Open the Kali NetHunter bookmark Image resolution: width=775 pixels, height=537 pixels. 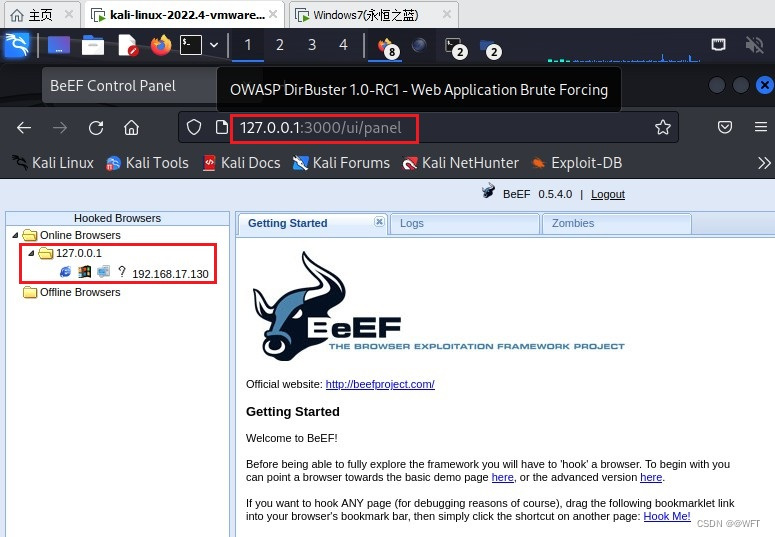[x=461, y=163]
